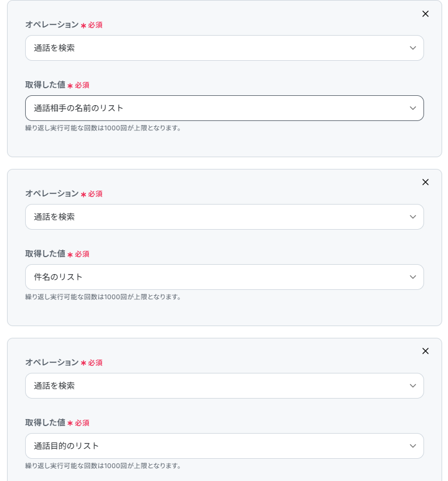Click chevron arrow on 通話相手の名前のリスト field
The width and height of the screenshot is (448, 481).
pos(413,108)
